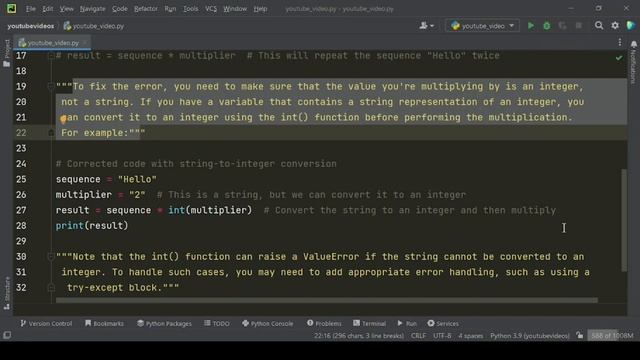
Task: Click fold marker on line 17 comment
Action: (x=51, y=56)
